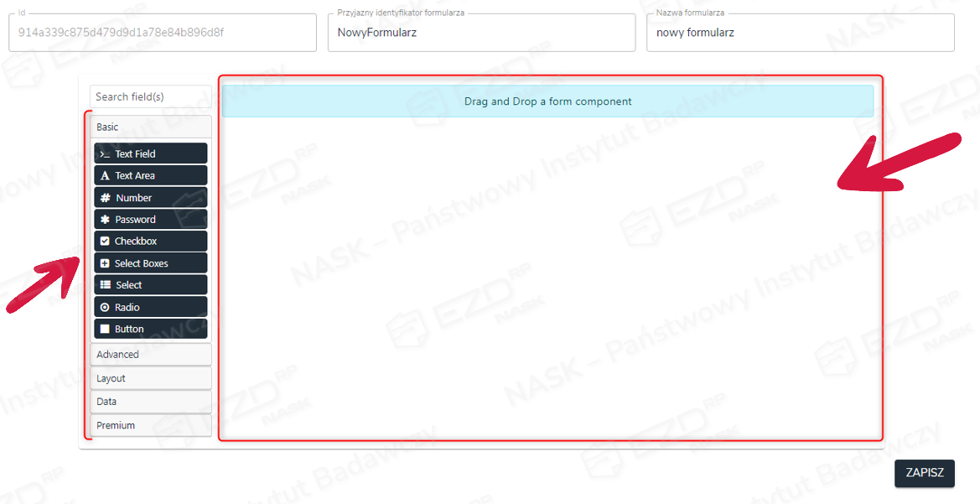Click the Button component square icon

click(105, 329)
